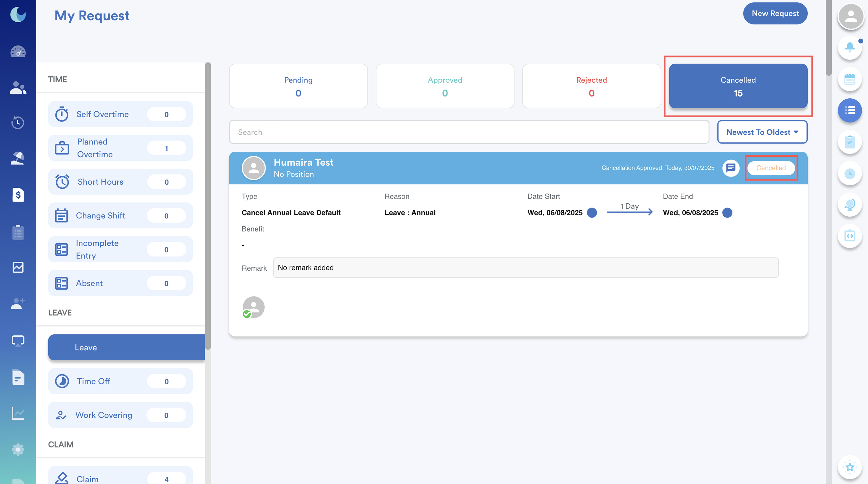The image size is (868, 484).
Task: Click the payroll dollar document sidebar icon
Action: coord(18,195)
